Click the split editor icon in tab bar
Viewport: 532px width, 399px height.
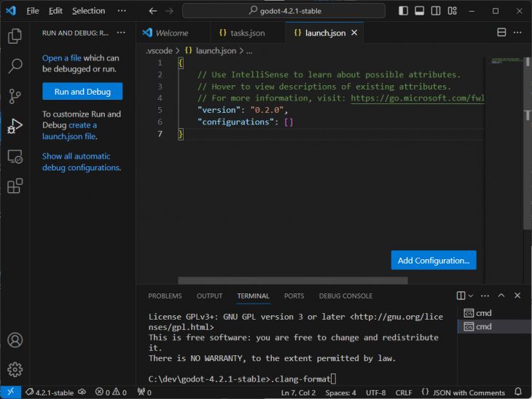pos(501,33)
